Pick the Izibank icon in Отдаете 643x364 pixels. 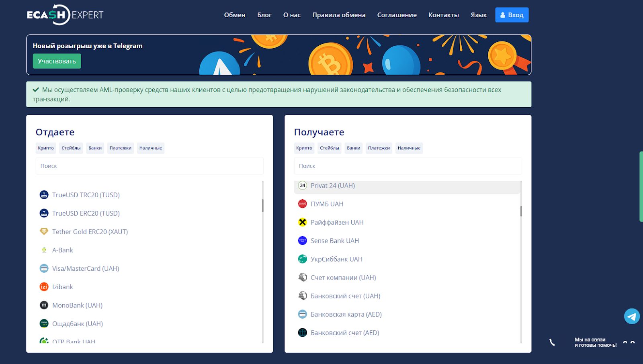(x=44, y=287)
